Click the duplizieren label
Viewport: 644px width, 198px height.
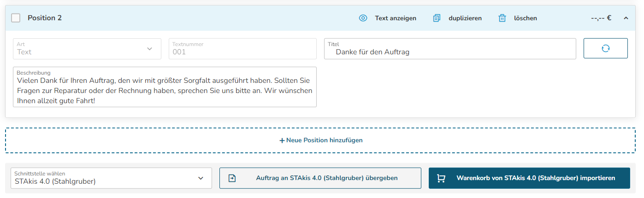(465, 18)
